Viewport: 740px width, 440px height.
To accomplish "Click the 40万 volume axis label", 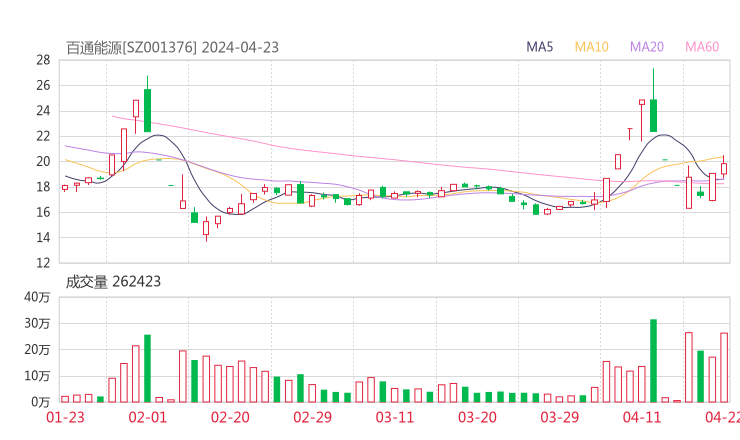I will pyautogui.click(x=37, y=297).
